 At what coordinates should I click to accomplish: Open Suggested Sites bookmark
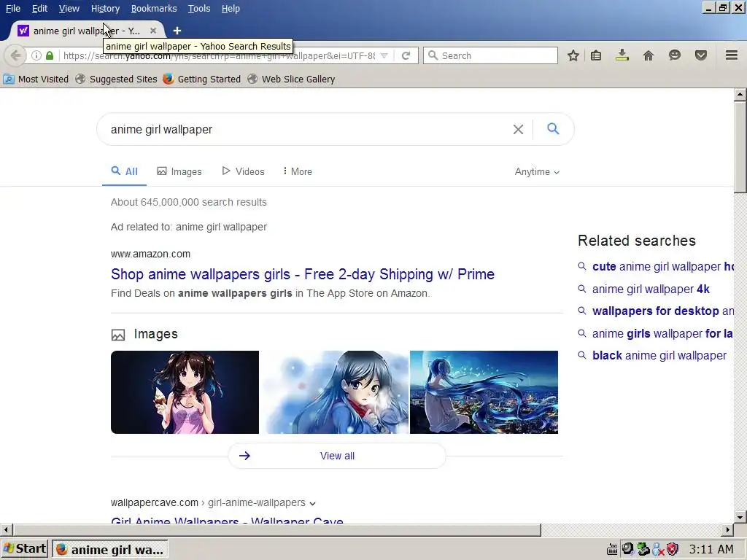tap(116, 79)
